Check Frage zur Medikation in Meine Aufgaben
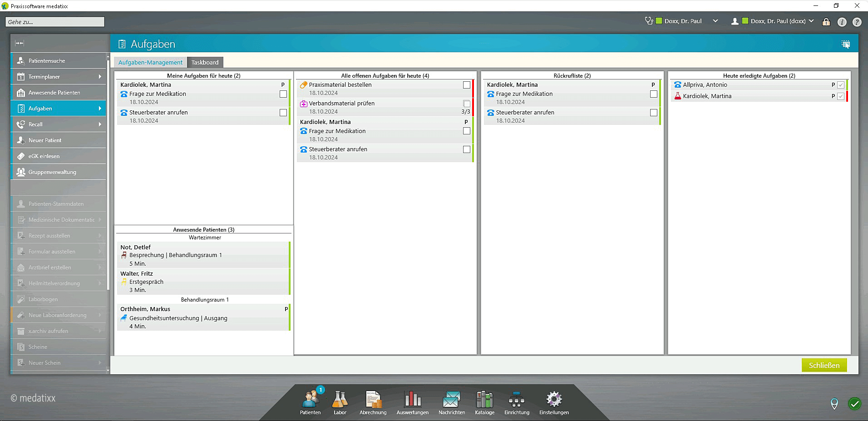 pyautogui.click(x=283, y=94)
